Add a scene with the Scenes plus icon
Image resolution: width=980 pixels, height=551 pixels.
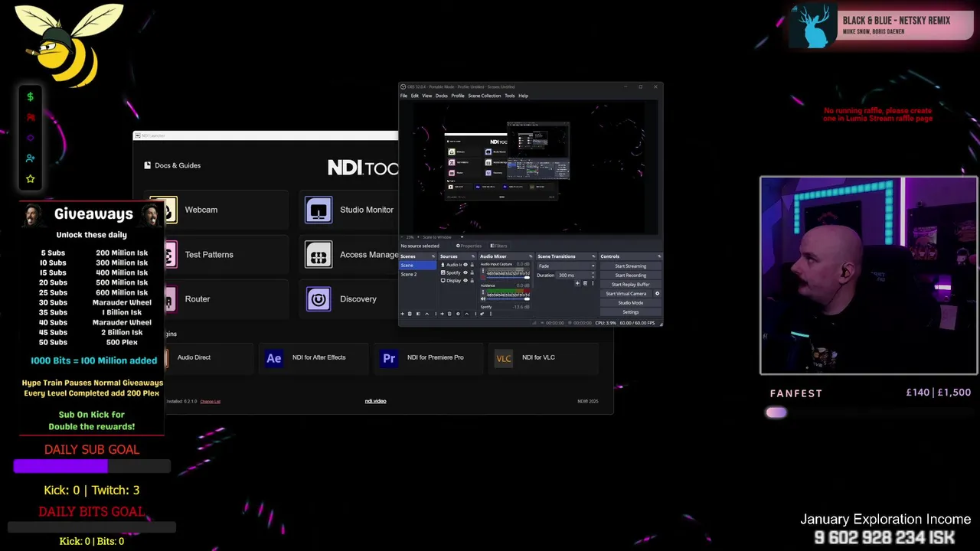tap(403, 314)
